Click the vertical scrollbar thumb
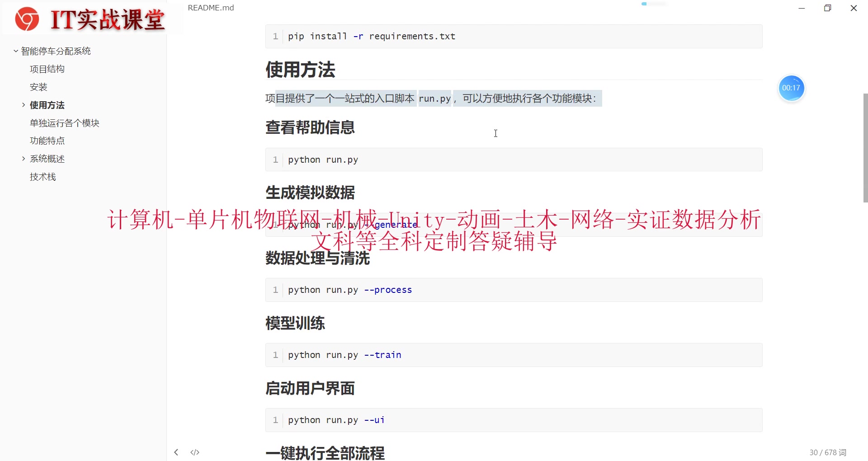 point(865,148)
